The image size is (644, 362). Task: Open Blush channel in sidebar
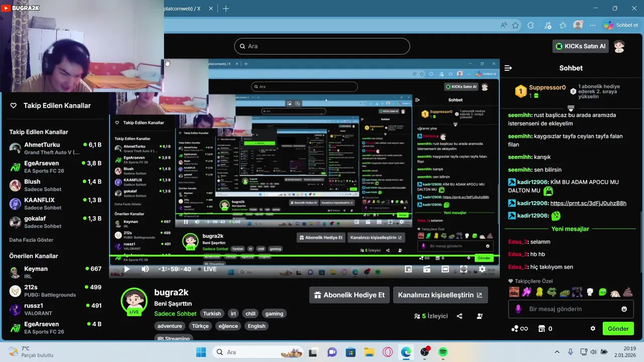(55, 185)
